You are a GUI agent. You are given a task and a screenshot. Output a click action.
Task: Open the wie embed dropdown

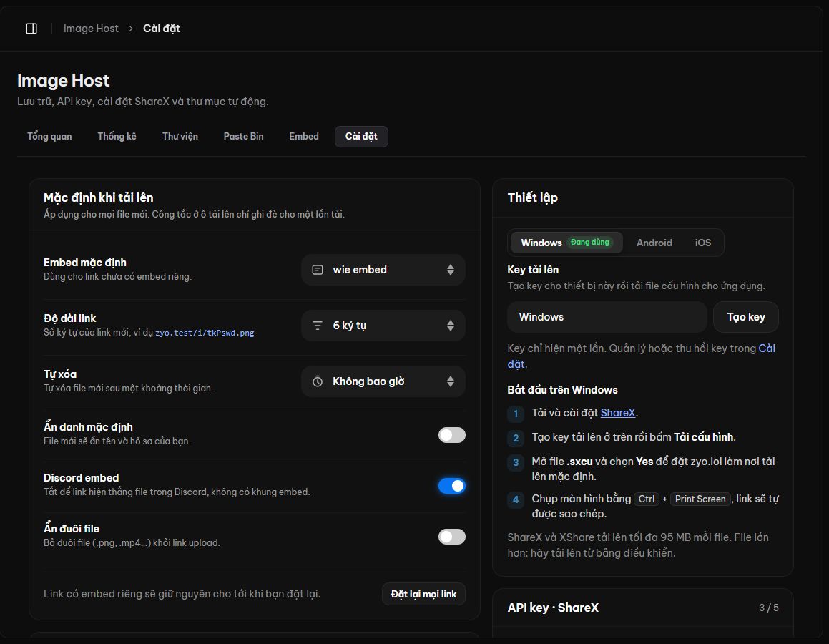(x=383, y=270)
